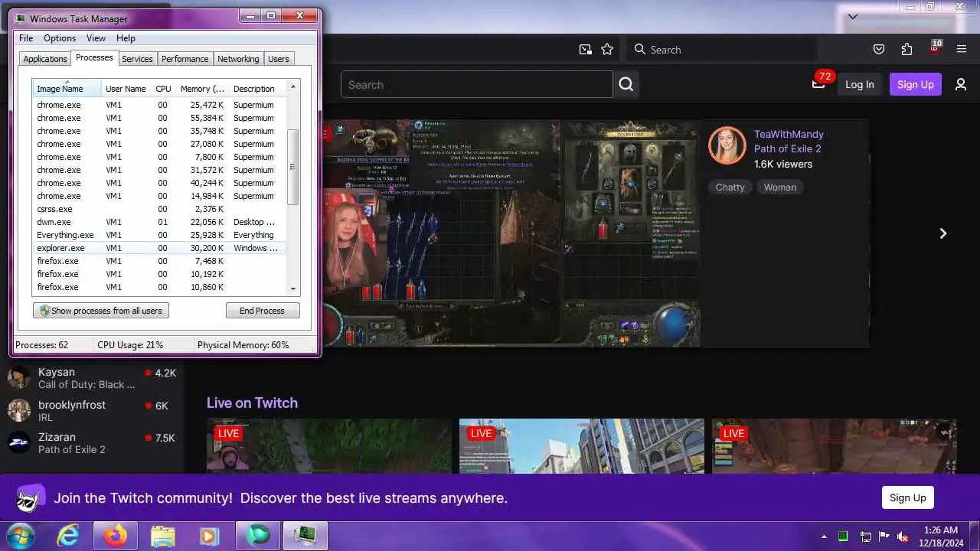The image size is (980, 551).
Task: Click the muted volume tray icon
Action: pos(903,536)
